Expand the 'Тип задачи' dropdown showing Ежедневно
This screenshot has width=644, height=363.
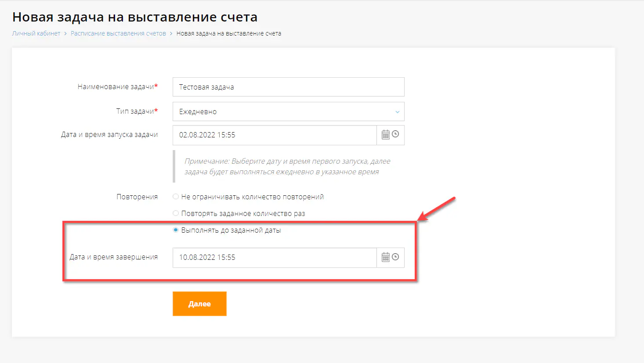(288, 111)
